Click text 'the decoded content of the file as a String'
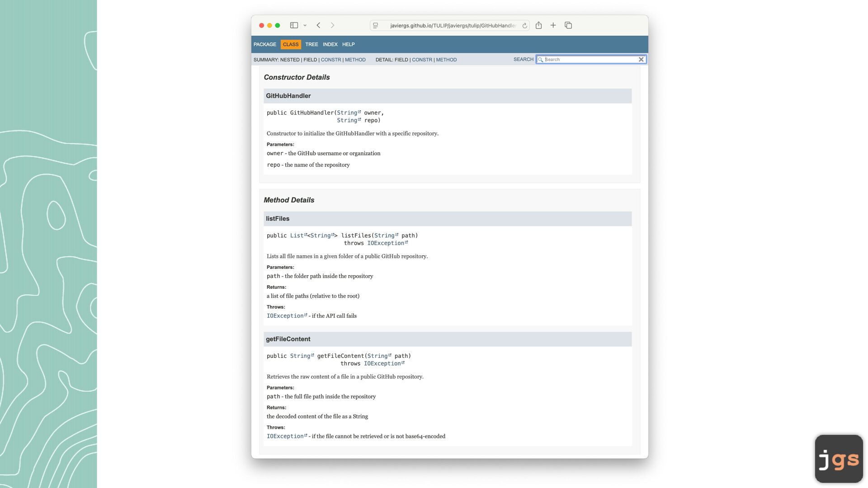This screenshot has width=868, height=488. (x=317, y=417)
